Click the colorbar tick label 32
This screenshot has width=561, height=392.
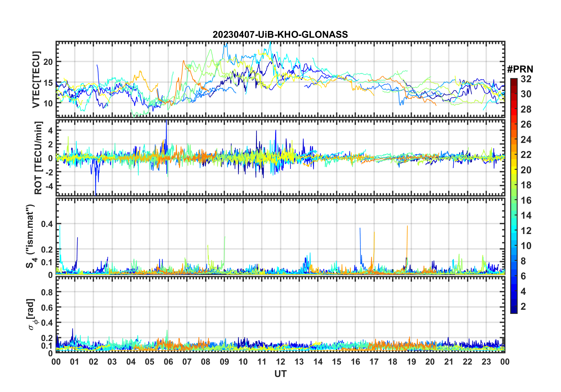click(526, 79)
